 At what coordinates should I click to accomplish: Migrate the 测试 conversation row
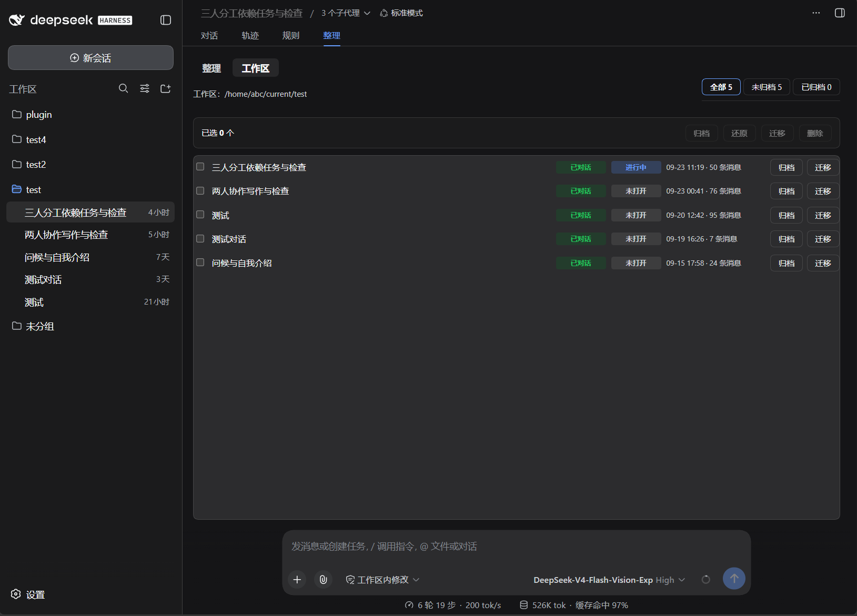[823, 215]
